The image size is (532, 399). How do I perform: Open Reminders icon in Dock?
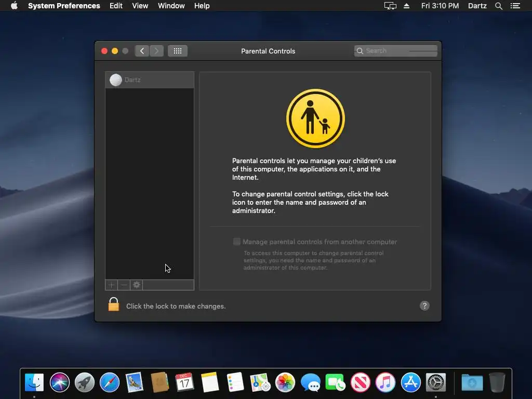coord(235,382)
